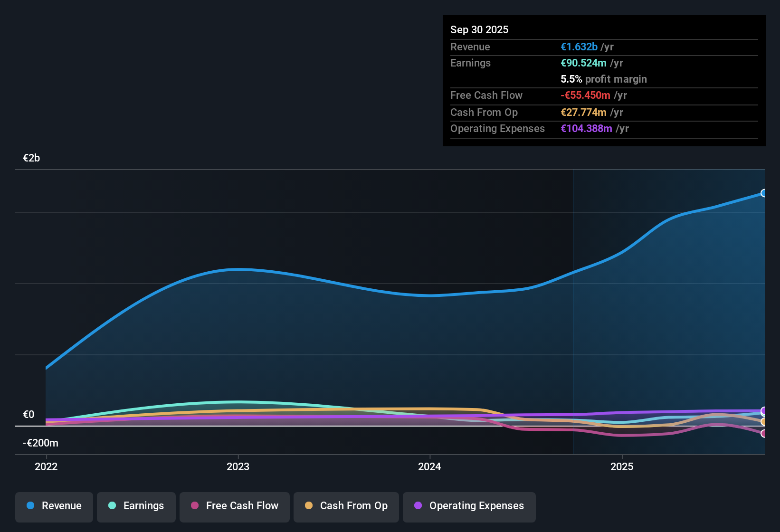Hide the Earnings series via its legend chip
The height and width of the screenshot is (532, 780).
[136, 507]
